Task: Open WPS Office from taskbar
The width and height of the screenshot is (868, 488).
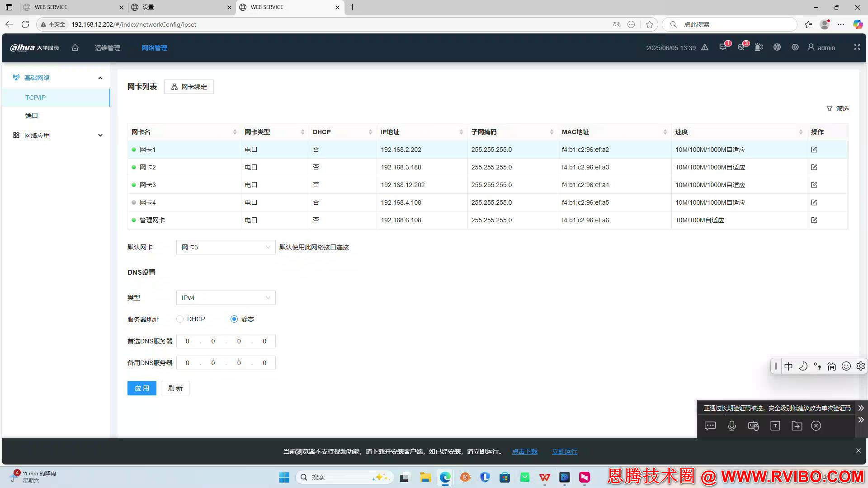Action: [545, 477]
